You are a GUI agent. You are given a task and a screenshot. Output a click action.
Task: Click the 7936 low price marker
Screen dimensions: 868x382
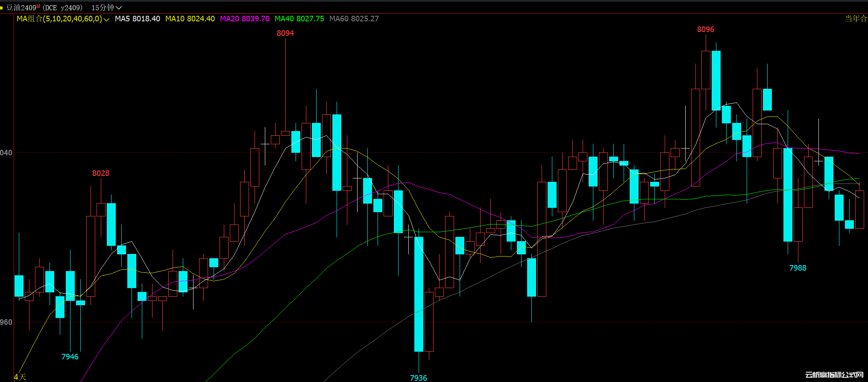click(419, 378)
